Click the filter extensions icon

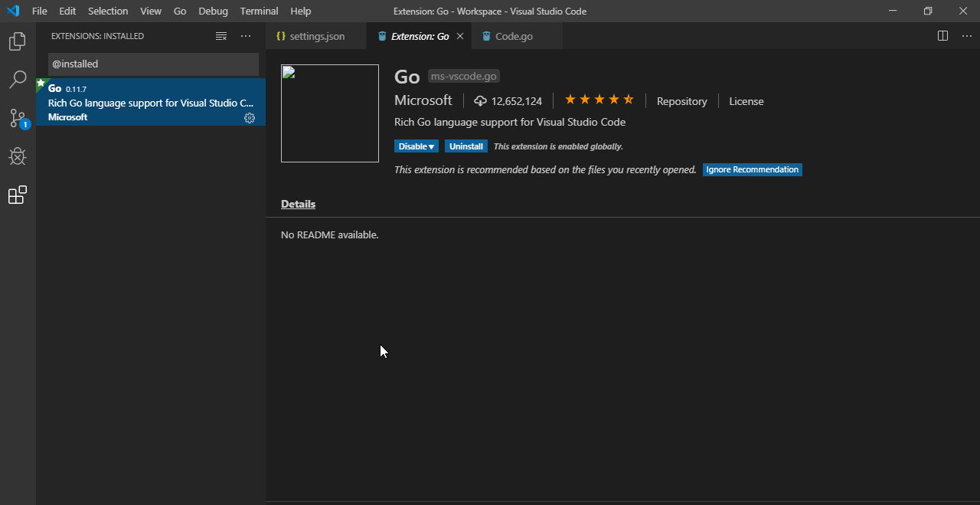click(220, 35)
